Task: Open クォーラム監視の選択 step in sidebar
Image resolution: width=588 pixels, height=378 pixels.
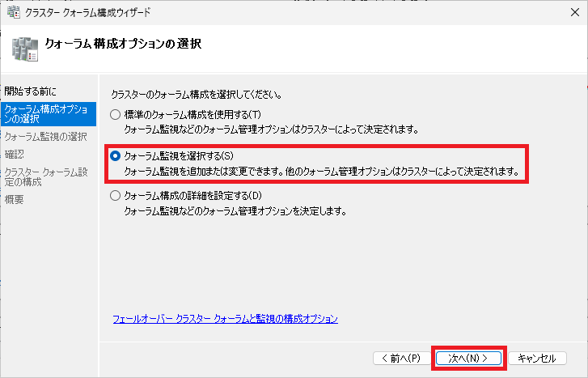Action: [46, 137]
